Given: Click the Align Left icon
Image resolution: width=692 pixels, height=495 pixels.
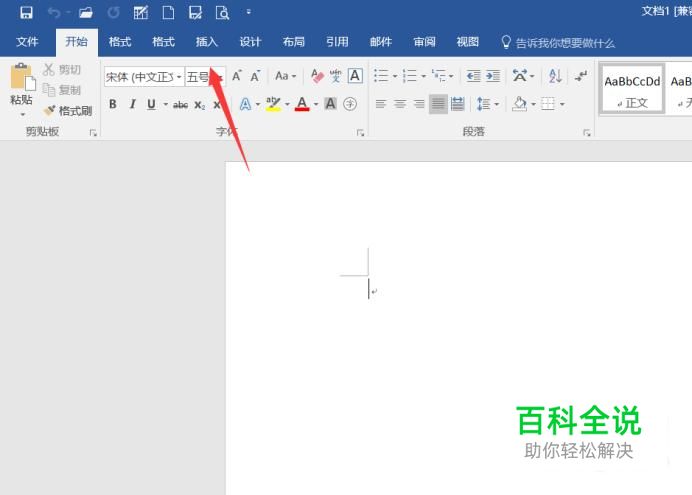Looking at the screenshot, I should click(x=380, y=104).
